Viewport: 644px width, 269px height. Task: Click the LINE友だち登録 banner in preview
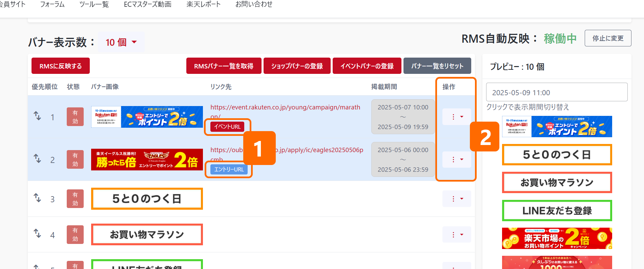(x=557, y=211)
